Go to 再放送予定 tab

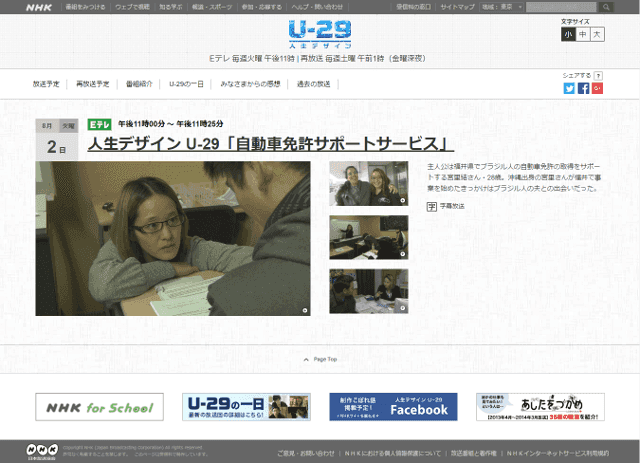tap(93, 84)
